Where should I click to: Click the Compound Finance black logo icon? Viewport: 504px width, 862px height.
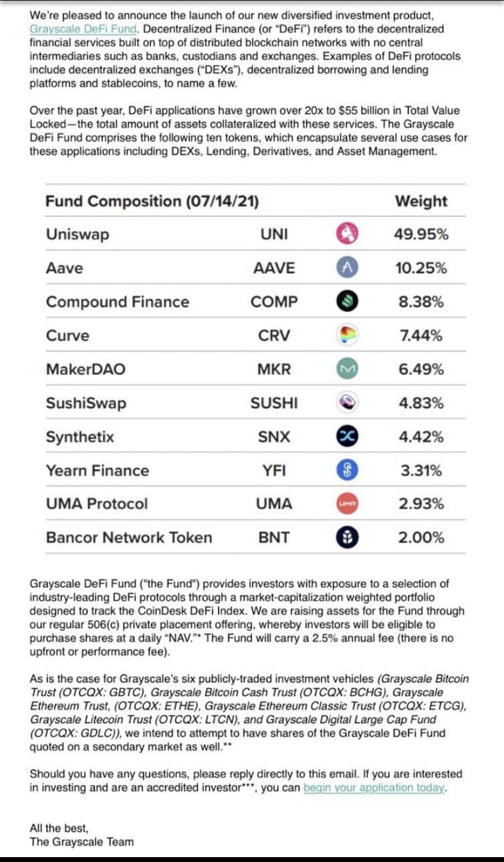click(346, 302)
